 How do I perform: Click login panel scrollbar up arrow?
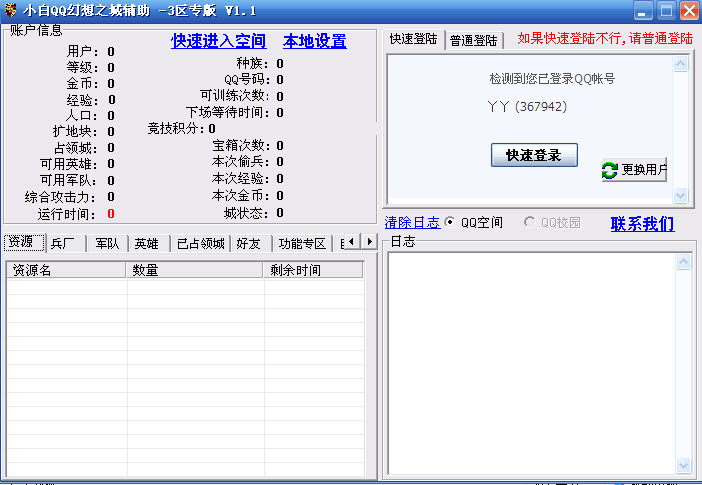pos(681,64)
